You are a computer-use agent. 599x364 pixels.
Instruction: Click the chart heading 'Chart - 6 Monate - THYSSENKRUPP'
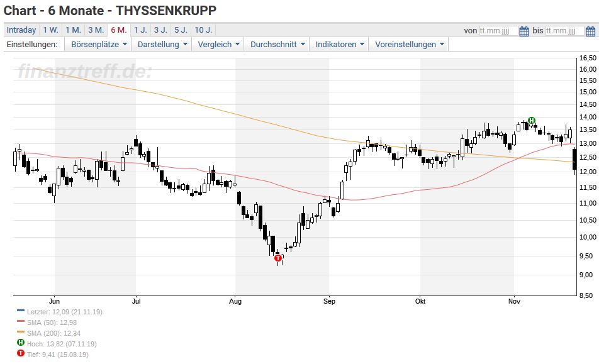point(110,10)
